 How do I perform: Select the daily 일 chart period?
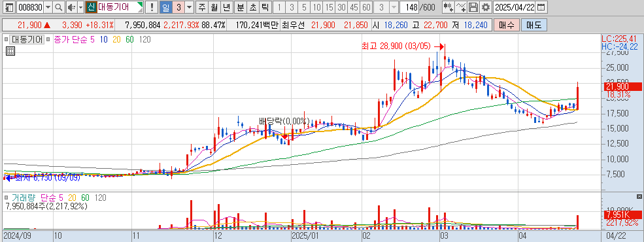[x=165, y=7]
